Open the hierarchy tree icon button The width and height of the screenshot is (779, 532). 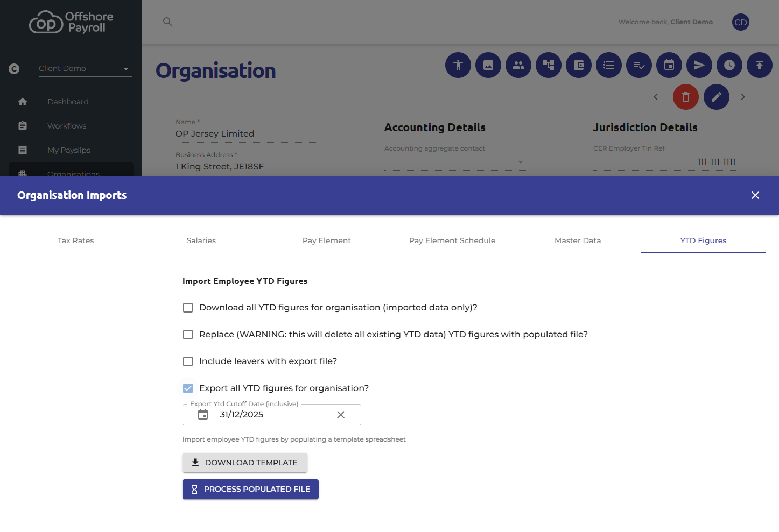[x=549, y=65]
